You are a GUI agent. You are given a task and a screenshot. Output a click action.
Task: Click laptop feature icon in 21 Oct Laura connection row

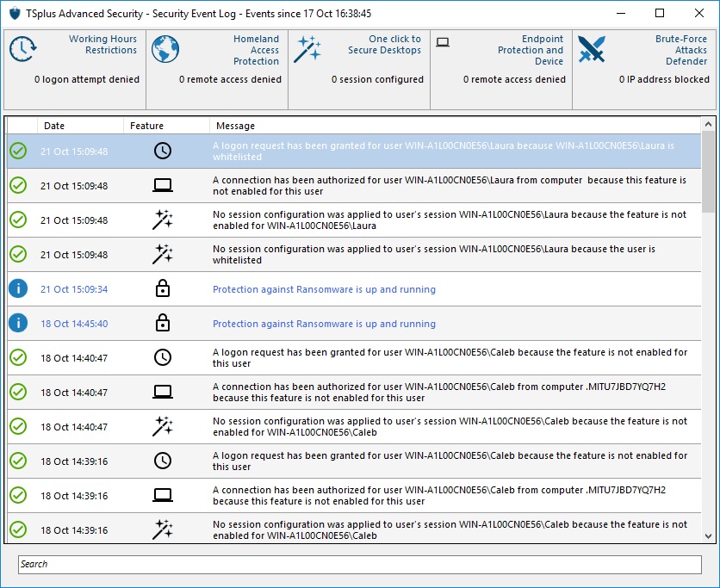(x=163, y=185)
